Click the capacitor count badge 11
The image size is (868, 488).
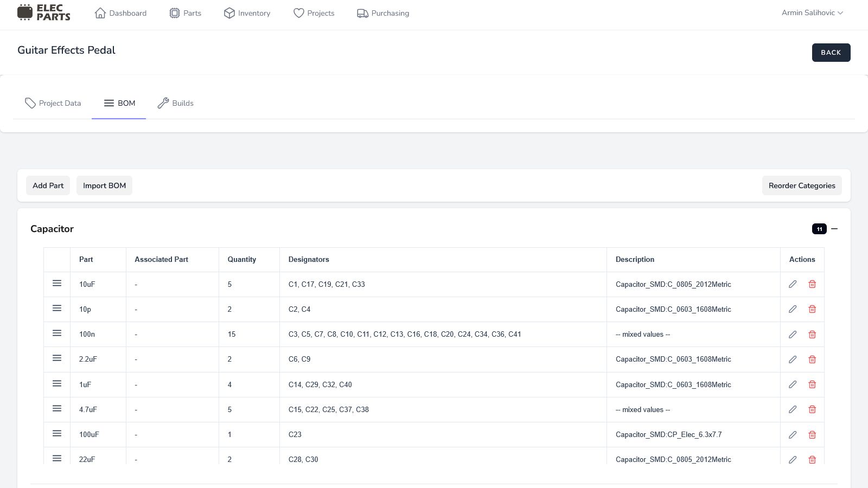819,229
